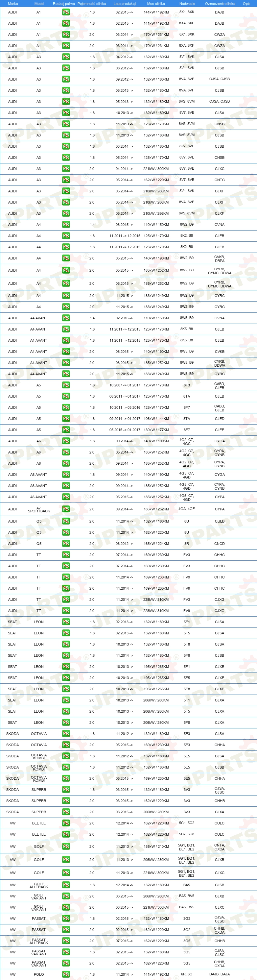This screenshot has height=980, width=257.
Task: Click the fuel icon in the Audi A5 CJED row
Action: [66, 419]
